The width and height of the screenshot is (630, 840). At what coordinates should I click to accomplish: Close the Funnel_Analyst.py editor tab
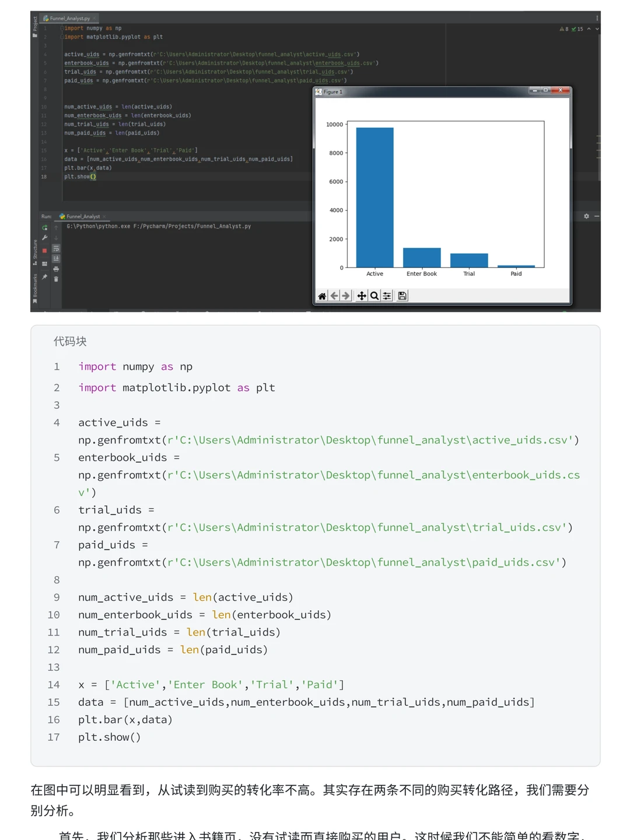click(95, 18)
